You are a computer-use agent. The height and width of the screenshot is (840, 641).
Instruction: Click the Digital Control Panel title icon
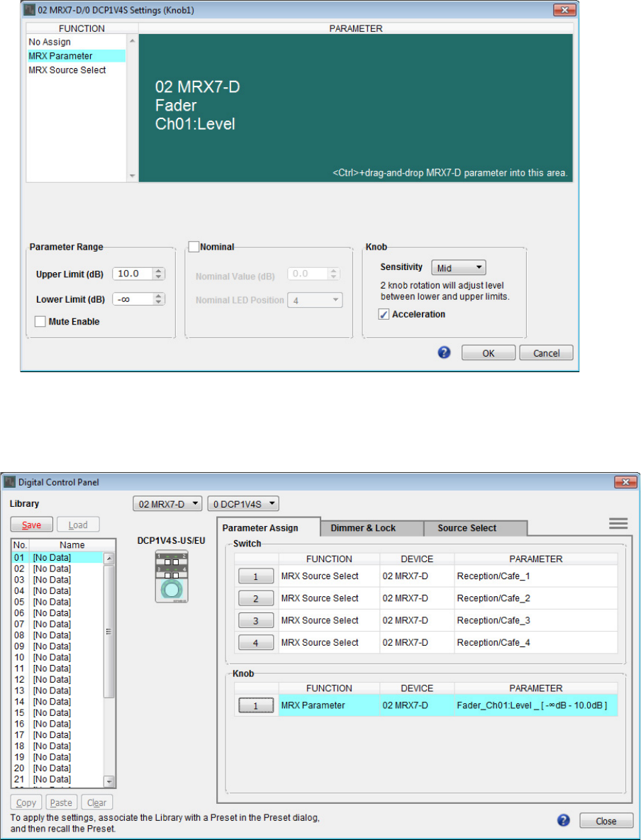coord(10,481)
